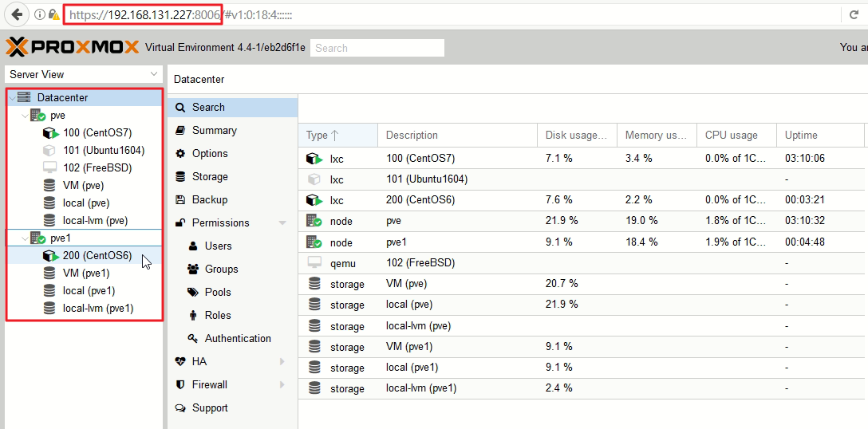Image resolution: width=868 pixels, height=429 pixels.
Task: Click the qemu monitor icon in table row
Action: pyautogui.click(x=314, y=263)
